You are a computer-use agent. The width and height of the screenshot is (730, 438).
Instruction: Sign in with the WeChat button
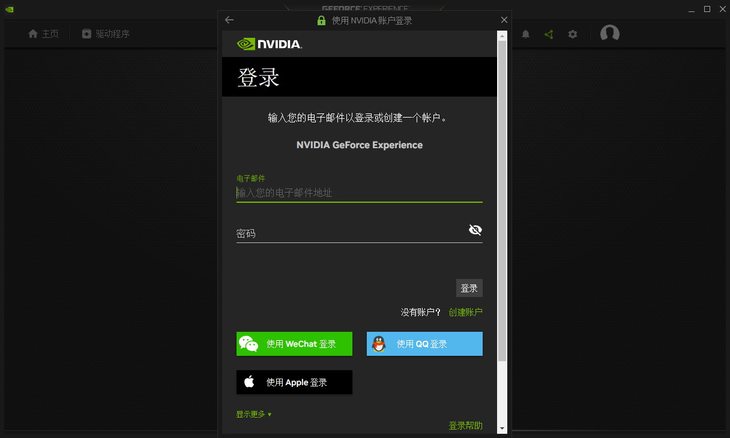click(294, 344)
